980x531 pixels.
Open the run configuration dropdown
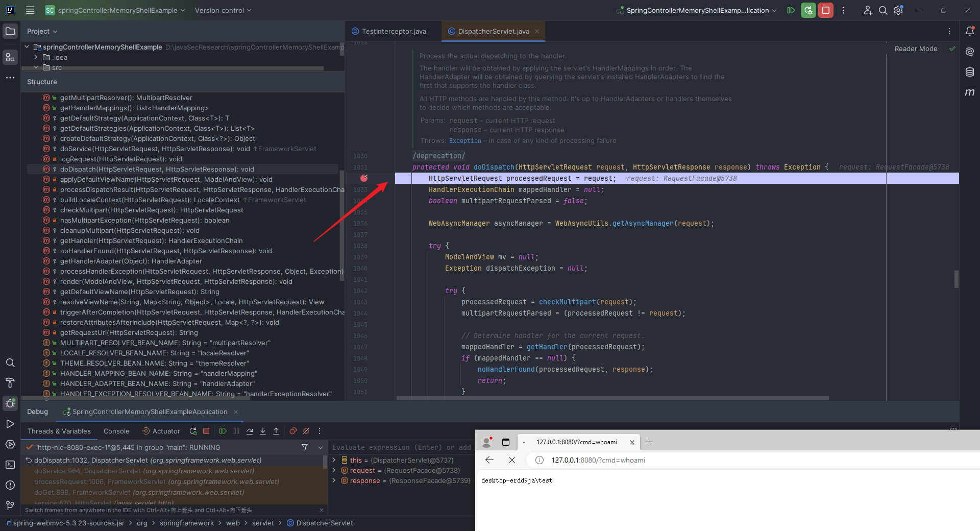[696, 10]
